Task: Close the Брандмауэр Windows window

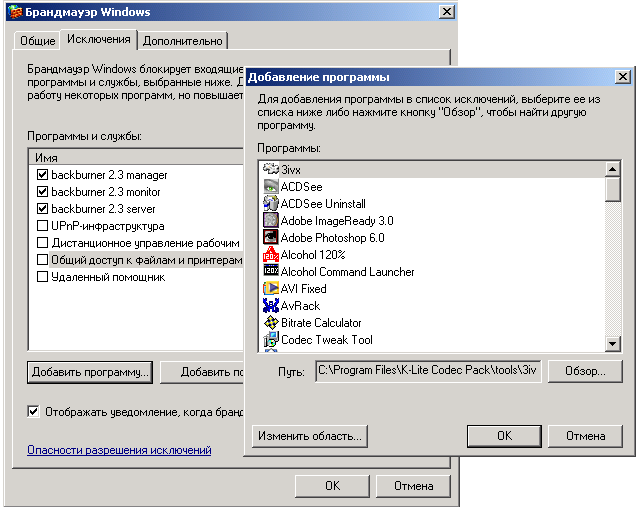Action: [x=446, y=12]
